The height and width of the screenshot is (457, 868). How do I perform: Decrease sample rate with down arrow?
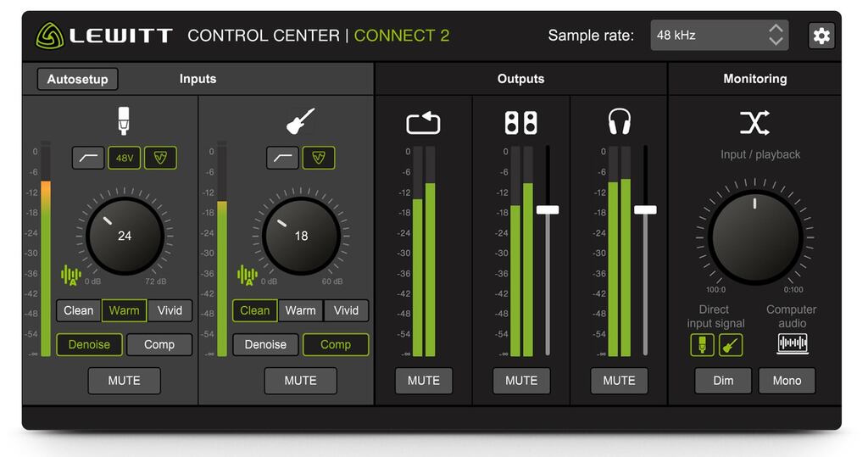[x=776, y=42]
